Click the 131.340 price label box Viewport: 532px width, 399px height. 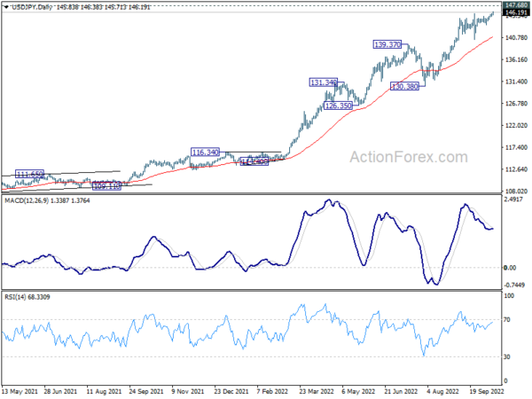click(x=324, y=82)
